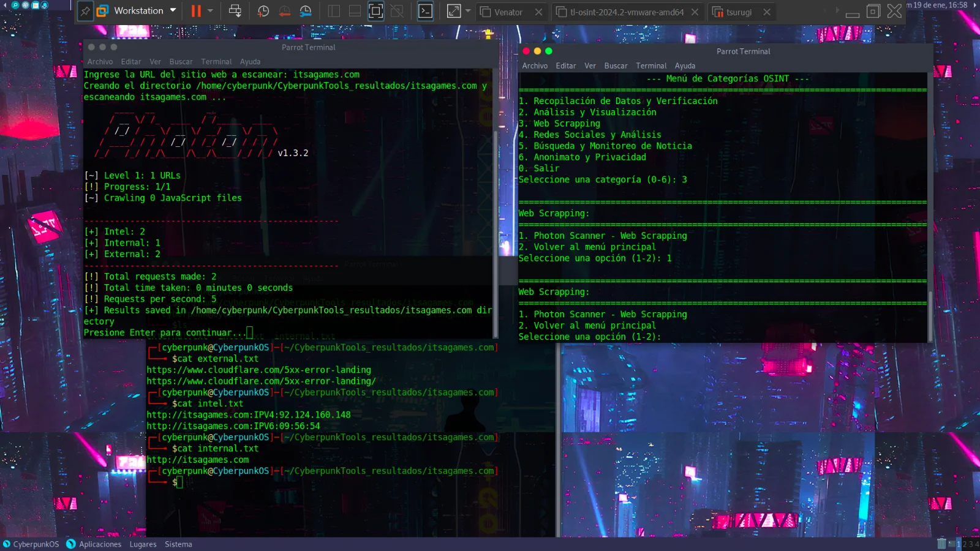Click the search magnifier icon at top-left
The width and height of the screenshot is (980, 551).
[x=15, y=5]
